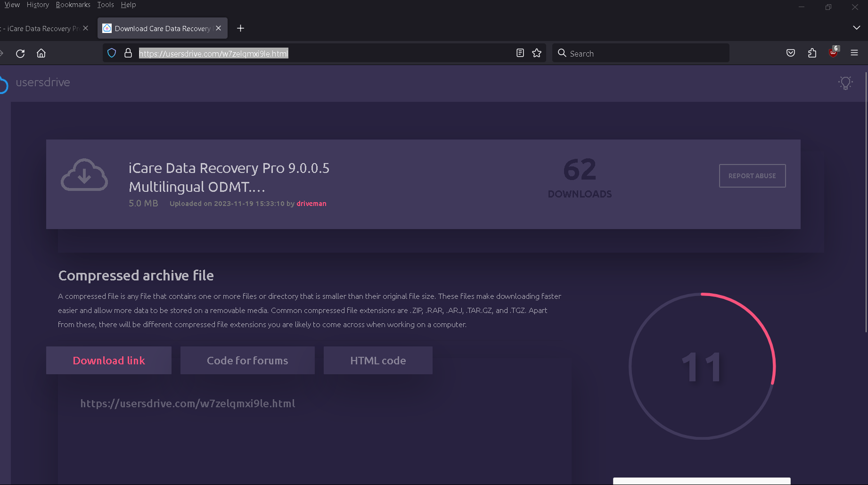This screenshot has height=485, width=868.
Task: Switch to Download Care Data Recovery tab
Action: (x=162, y=28)
